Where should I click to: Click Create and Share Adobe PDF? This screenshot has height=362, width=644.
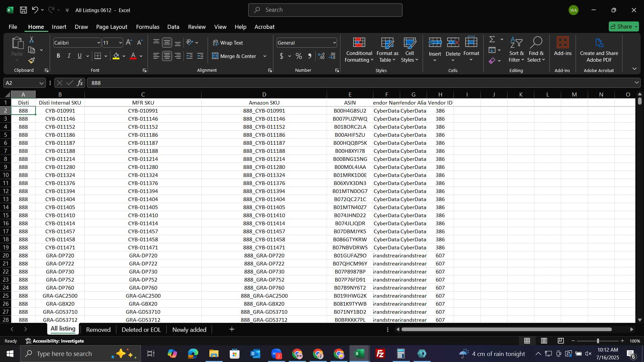[x=599, y=50]
